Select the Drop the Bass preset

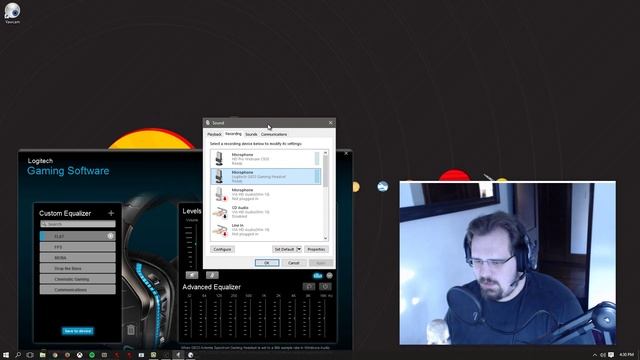point(78,268)
